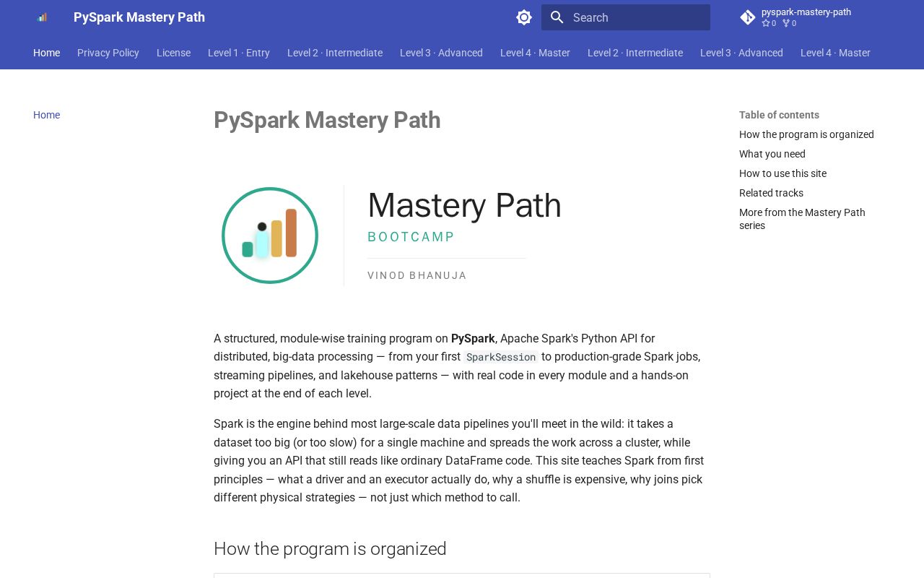Select the Home tab in the top navigation

coord(47,53)
